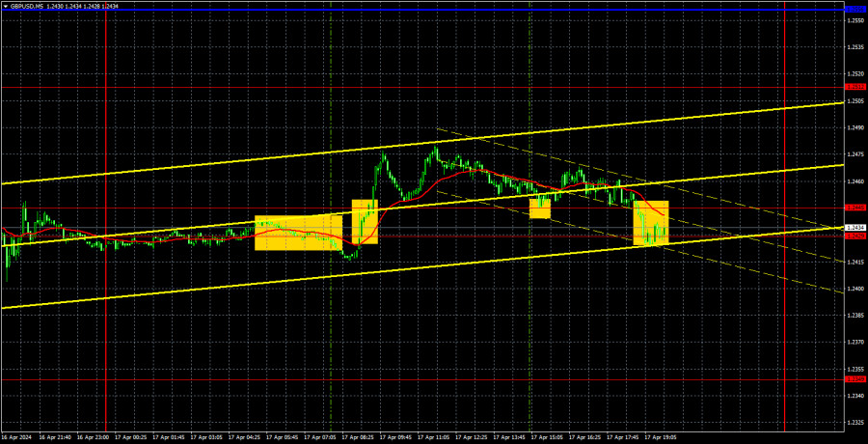Viewport: 868px width, 444px height.
Task: Click the 17 Apr 09:45 time label
Action: point(394,437)
